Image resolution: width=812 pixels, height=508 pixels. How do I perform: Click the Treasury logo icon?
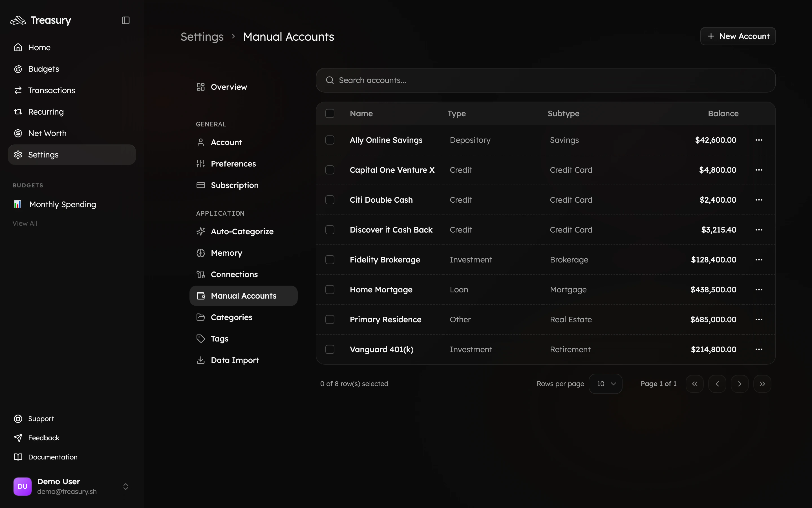(x=18, y=21)
